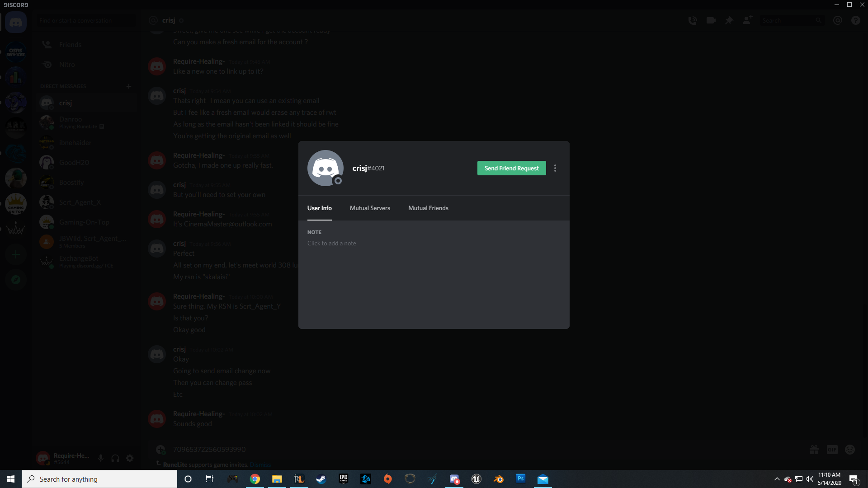Click Add Friends to DM icon
Image resolution: width=868 pixels, height=488 pixels.
pyautogui.click(x=747, y=20)
